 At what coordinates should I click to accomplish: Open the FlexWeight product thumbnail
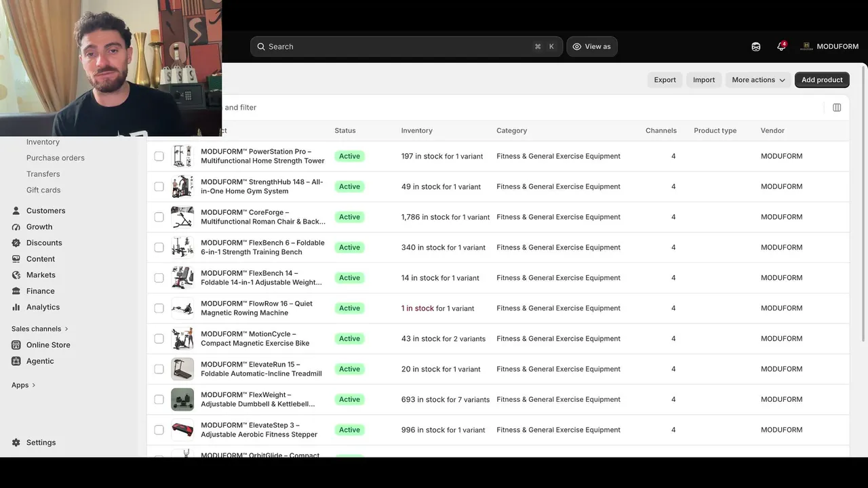(182, 399)
